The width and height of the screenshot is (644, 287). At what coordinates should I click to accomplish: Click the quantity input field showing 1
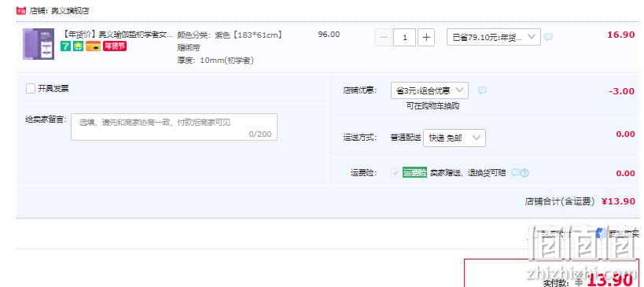[404, 38]
